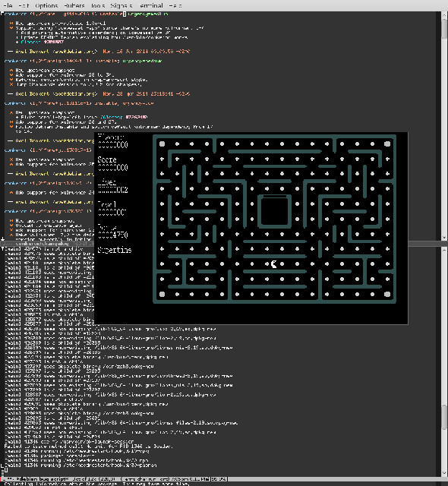448x486 pixels.
Task: Open the Edit menu
Action: [x=24, y=5]
